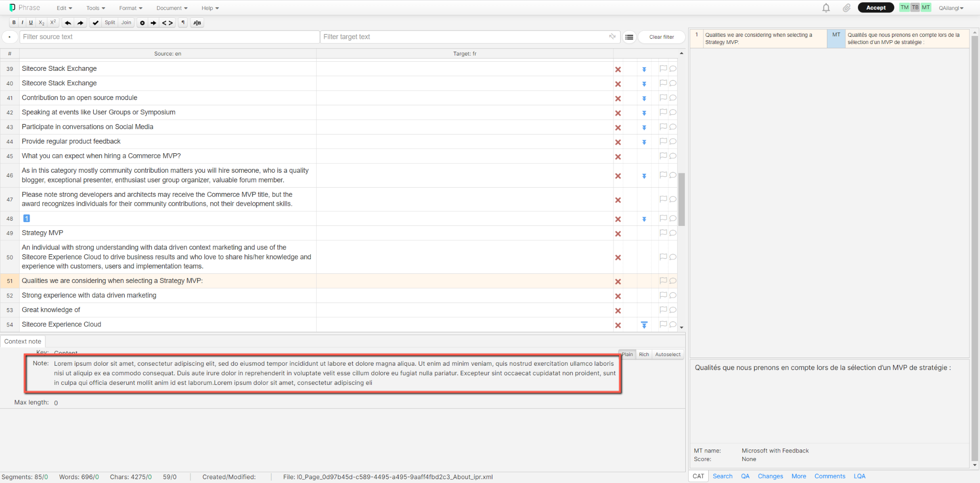Click target cell of segment 51
Screen dimensions: 980x483
tap(465, 281)
